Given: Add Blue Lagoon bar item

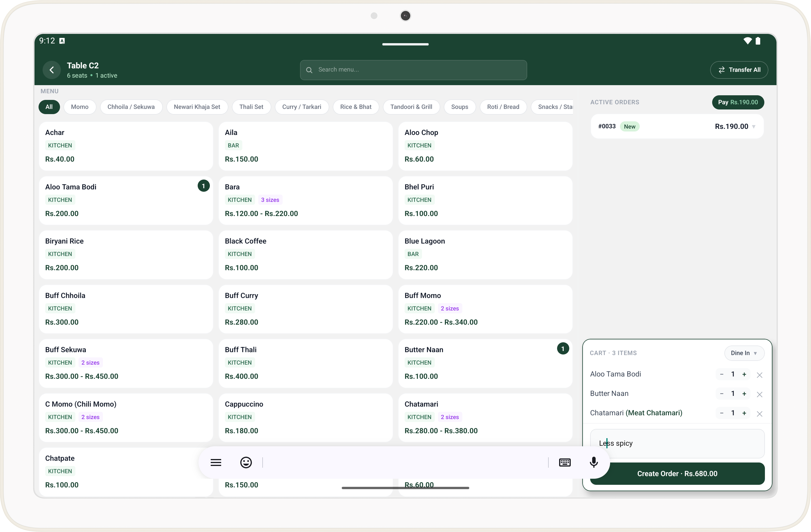Looking at the screenshot, I should point(485,255).
